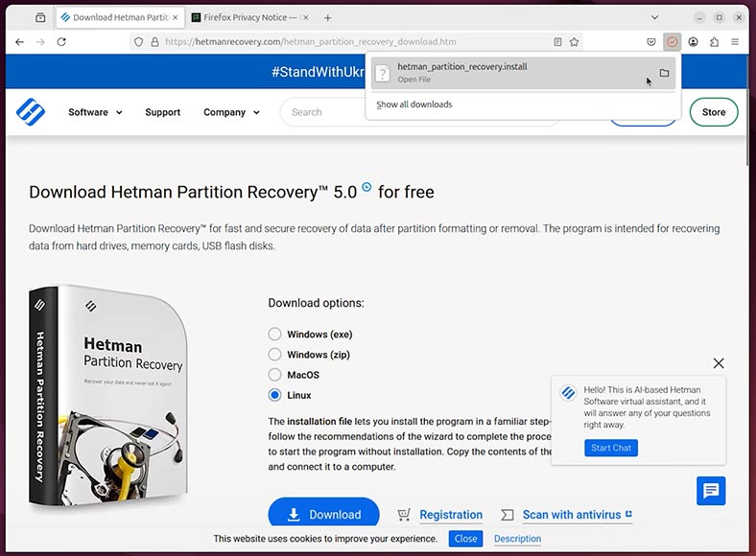Screen dimensions: 756x556
Task: Expand the Software menu dropdown
Action: tap(95, 112)
